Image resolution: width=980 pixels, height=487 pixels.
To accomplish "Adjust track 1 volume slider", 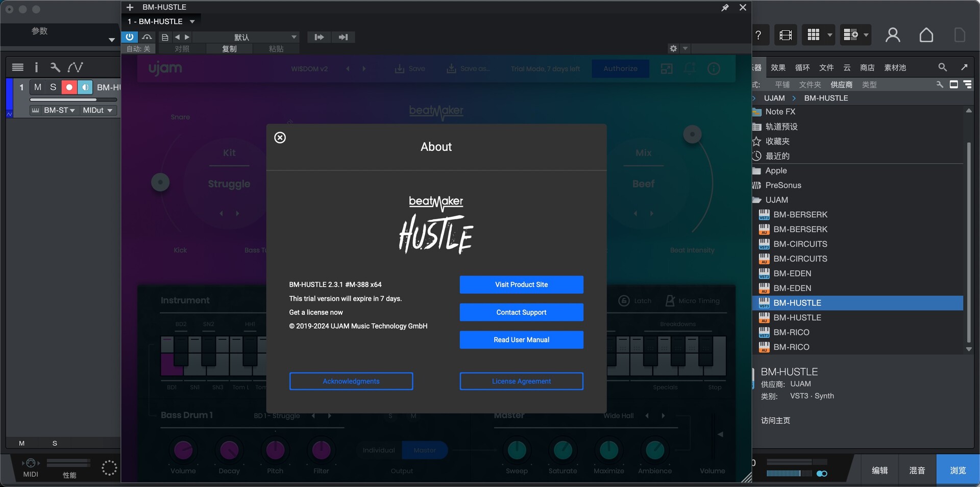I will coord(73,100).
